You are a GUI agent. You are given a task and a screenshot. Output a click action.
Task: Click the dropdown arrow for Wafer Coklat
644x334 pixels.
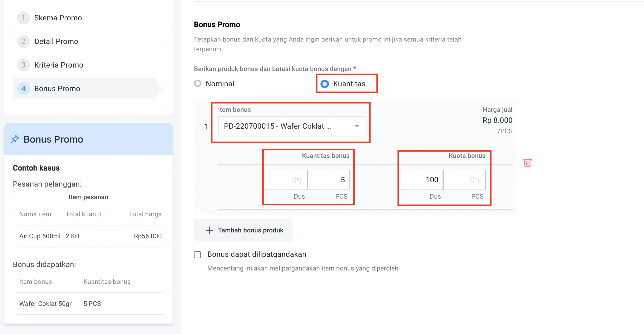(357, 126)
